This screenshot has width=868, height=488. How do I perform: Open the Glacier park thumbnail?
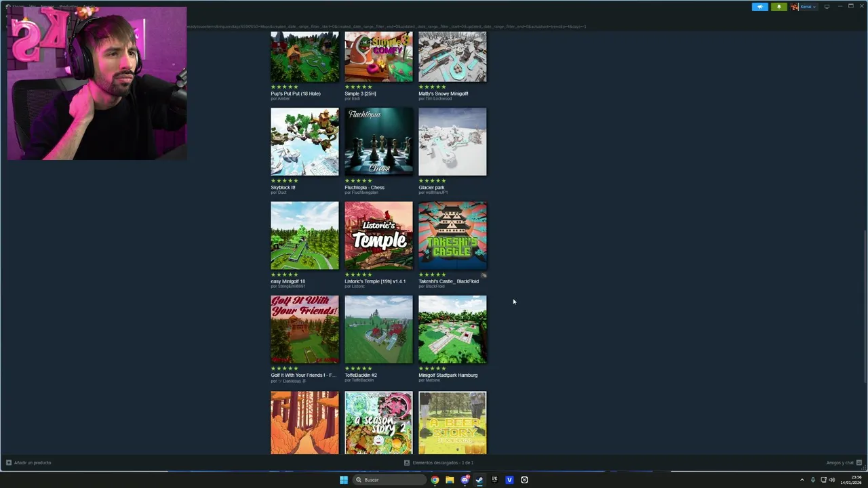452,142
